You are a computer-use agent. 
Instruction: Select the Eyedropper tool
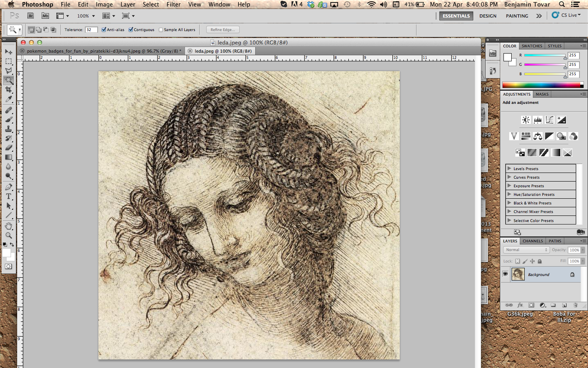pos(9,99)
